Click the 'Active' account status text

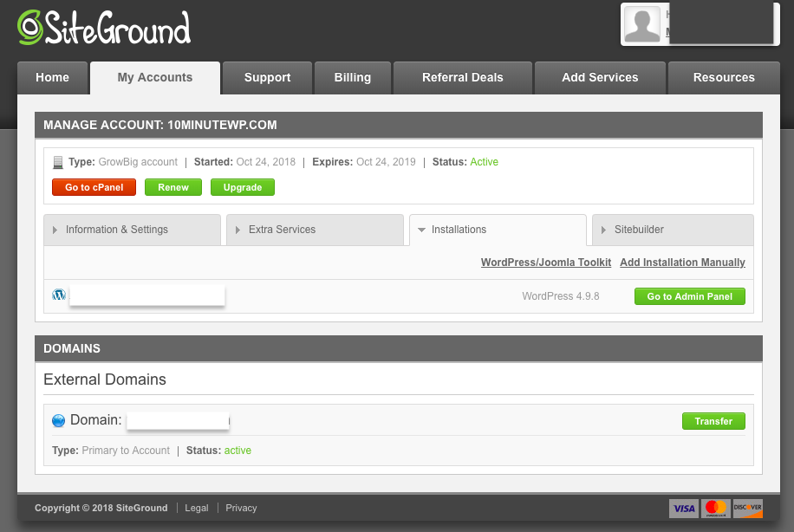coord(484,162)
